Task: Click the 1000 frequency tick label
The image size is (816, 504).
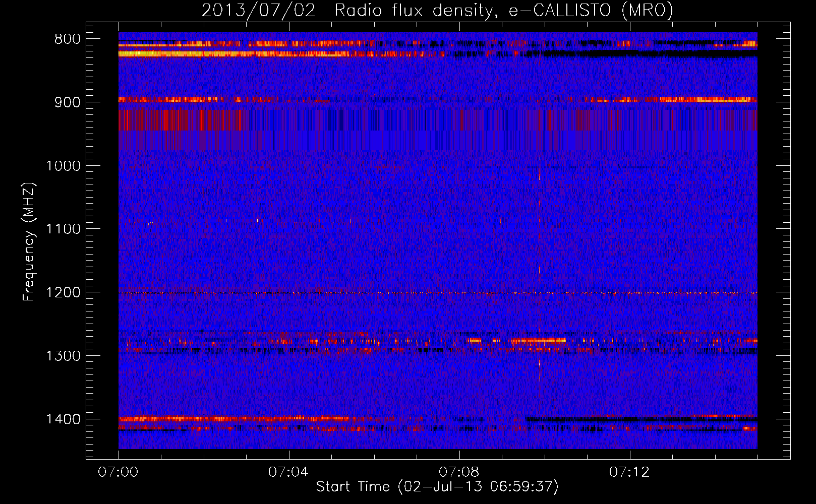Action: point(63,166)
